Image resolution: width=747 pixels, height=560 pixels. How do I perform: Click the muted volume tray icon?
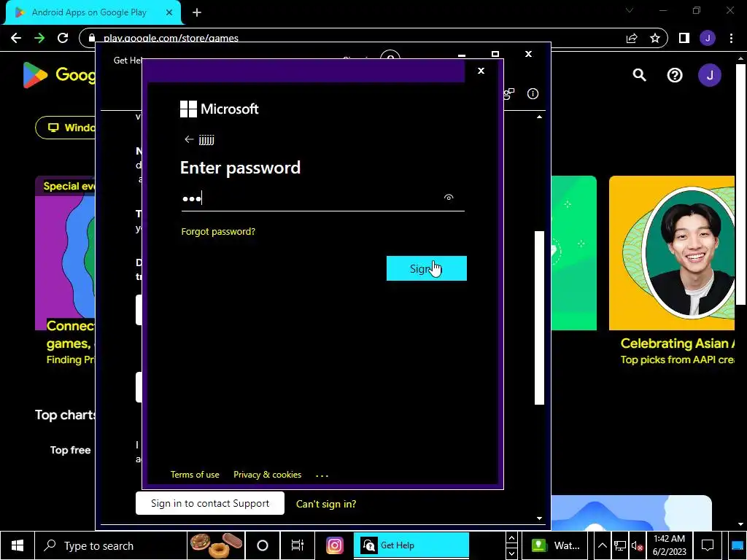pyautogui.click(x=637, y=545)
